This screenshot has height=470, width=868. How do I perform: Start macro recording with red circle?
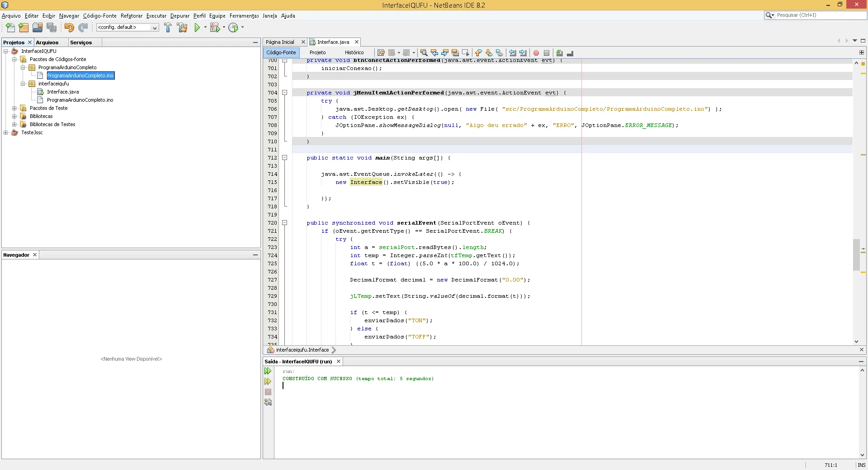[536, 53]
